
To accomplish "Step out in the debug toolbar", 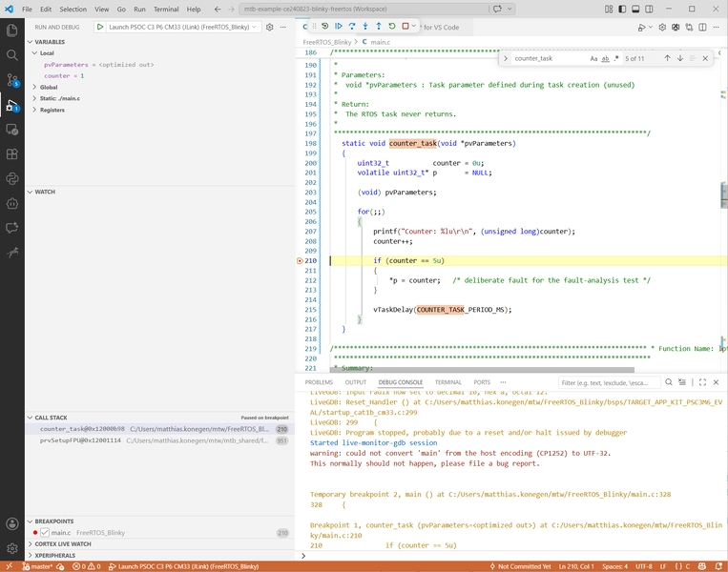I will click(379, 27).
